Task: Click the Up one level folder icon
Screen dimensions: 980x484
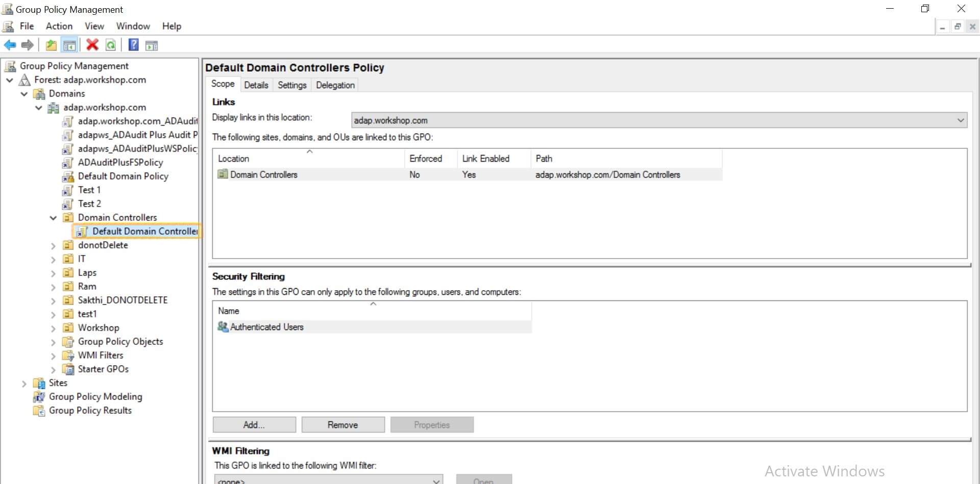Action: (x=51, y=45)
